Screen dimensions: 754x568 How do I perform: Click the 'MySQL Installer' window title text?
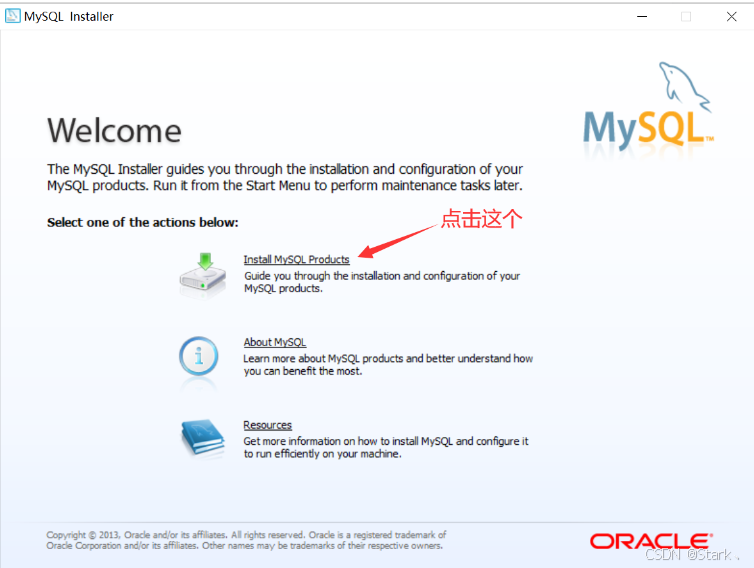click(69, 16)
